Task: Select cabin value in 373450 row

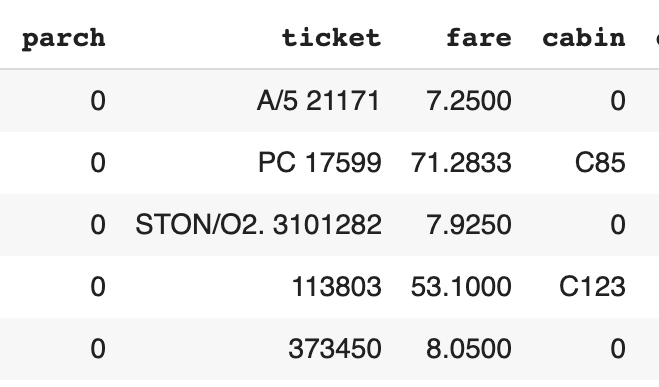Action: pyautogui.click(x=618, y=349)
